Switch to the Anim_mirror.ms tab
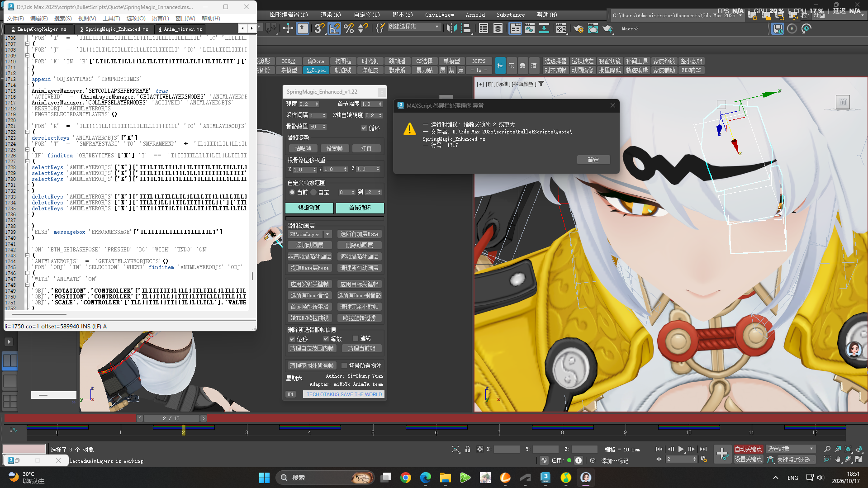 [x=180, y=29]
